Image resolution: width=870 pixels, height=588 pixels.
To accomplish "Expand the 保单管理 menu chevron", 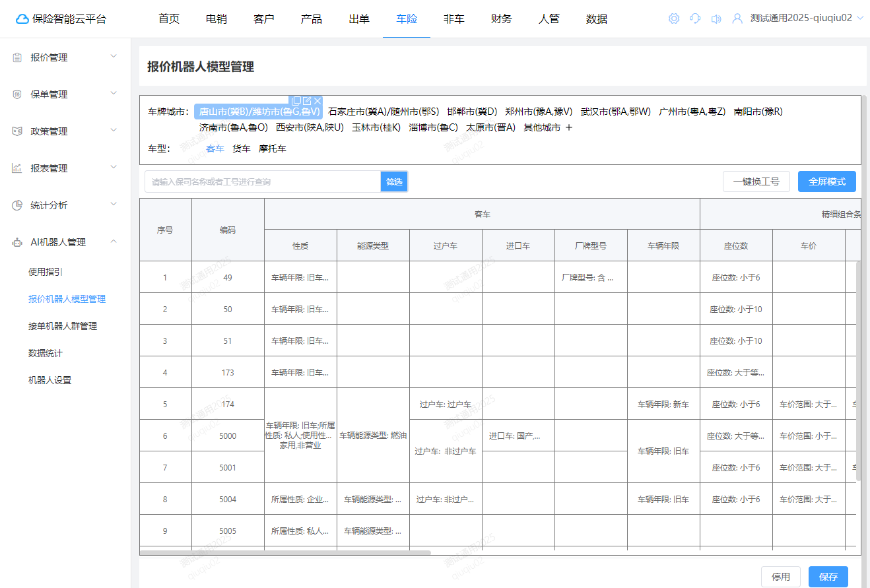I will tap(114, 94).
